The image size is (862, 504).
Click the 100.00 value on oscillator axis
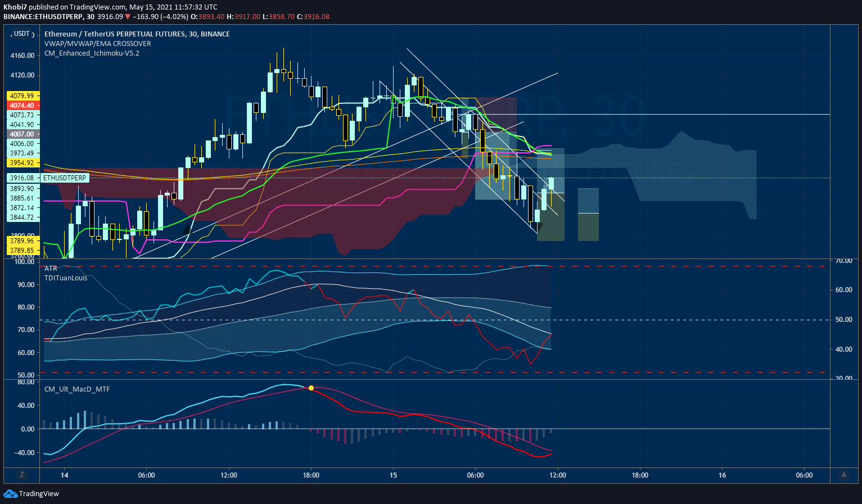tap(24, 262)
